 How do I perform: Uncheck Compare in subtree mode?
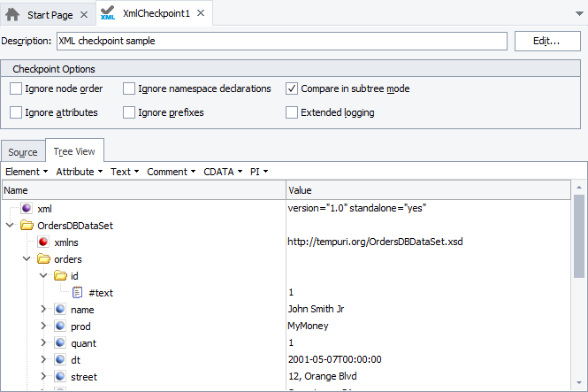tap(292, 88)
